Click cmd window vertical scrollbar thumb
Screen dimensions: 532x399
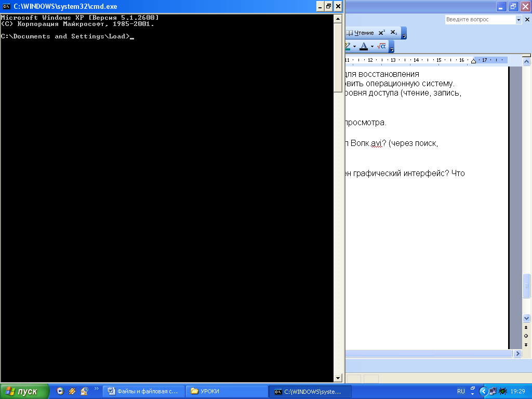[x=338, y=58]
